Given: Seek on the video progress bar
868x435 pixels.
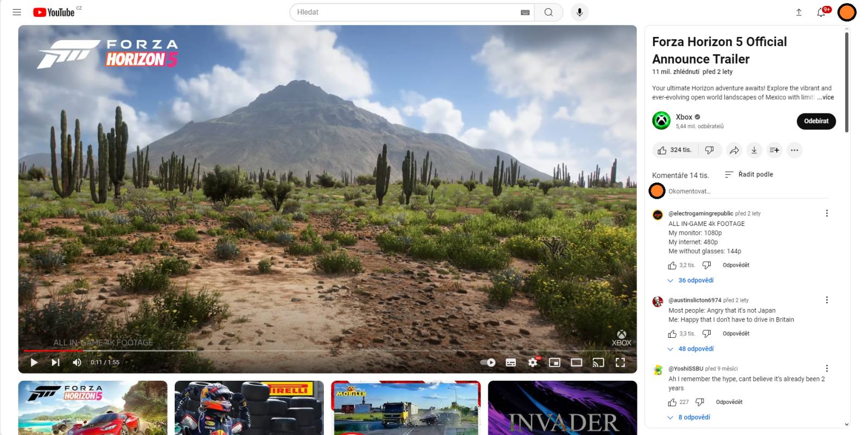Looking at the screenshot, I should click(x=327, y=351).
